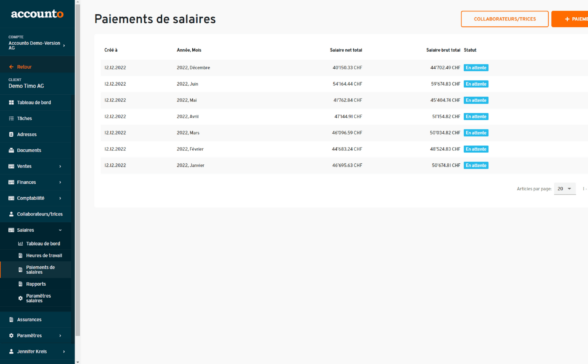Expand the Comptabilité submenu chevron
Screen dimensions: 588x364
tap(60, 198)
